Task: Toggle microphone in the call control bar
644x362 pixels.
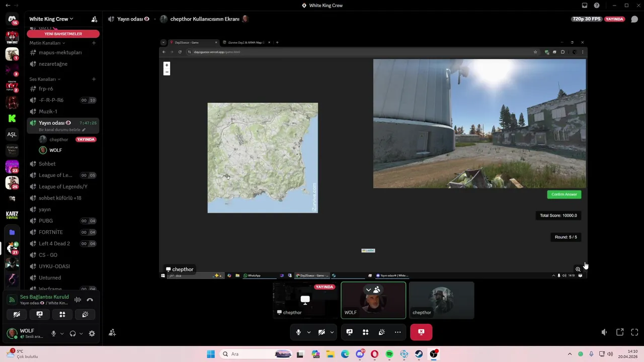Action: point(298,332)
